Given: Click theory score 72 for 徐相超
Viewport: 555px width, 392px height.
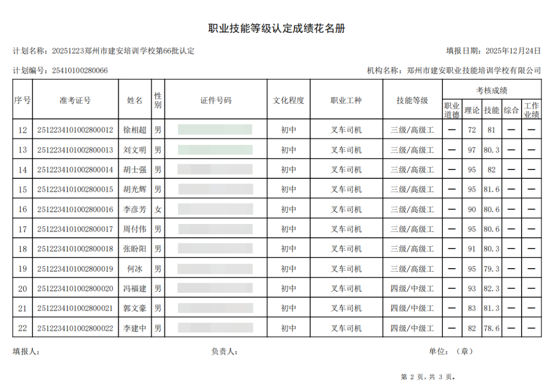Looking at the screenshot, I should click(472, 130).
